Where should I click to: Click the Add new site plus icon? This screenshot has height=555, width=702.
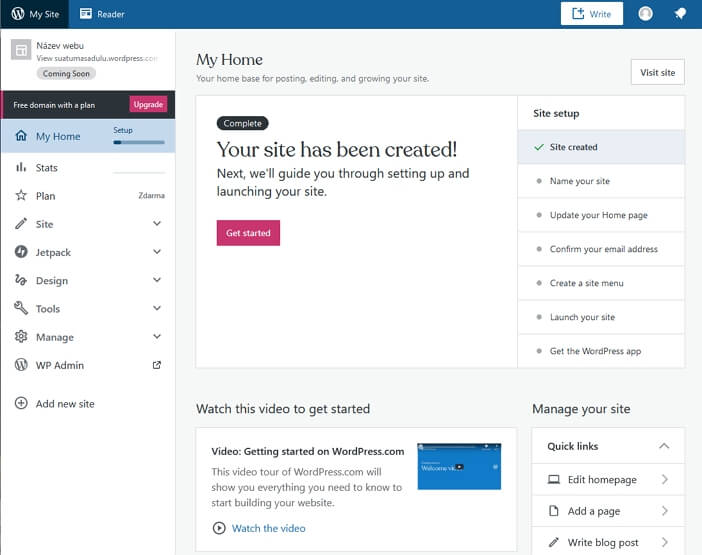tap(21, 403)
